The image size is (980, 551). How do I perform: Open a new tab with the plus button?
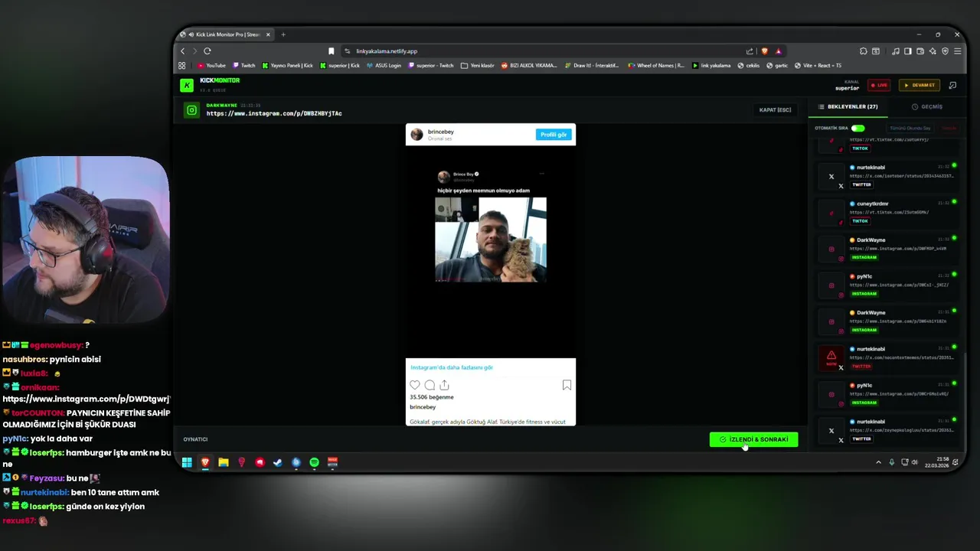click(x=283, y=34)
